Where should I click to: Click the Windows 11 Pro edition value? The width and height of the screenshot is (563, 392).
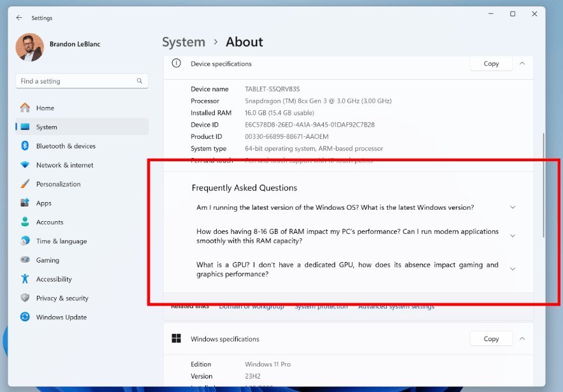coord(268,364)
